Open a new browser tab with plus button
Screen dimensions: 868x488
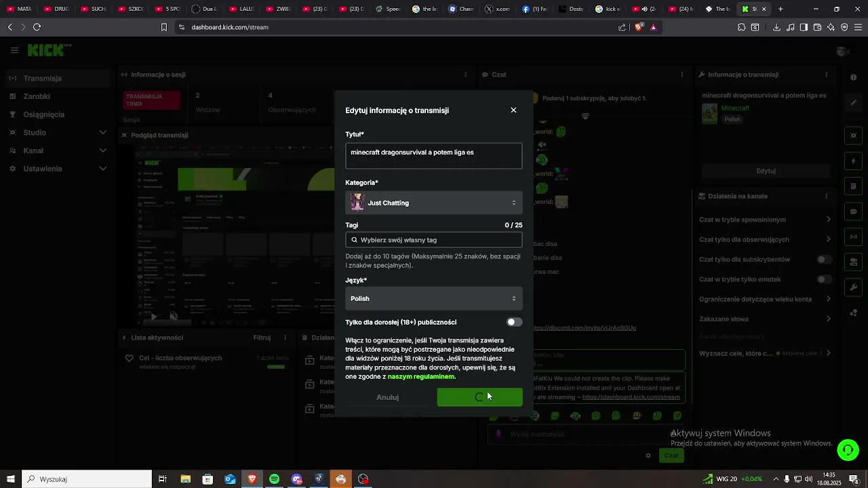point(781,9)
